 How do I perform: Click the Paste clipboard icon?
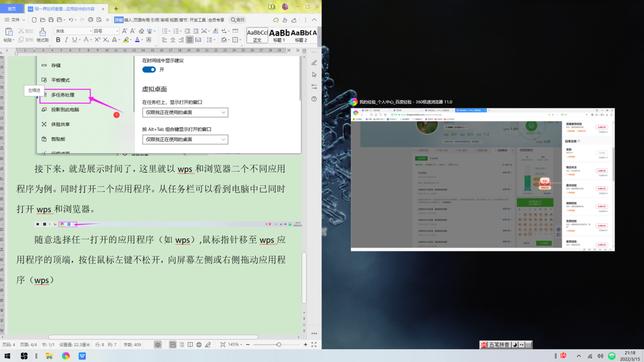click(9, 32)
